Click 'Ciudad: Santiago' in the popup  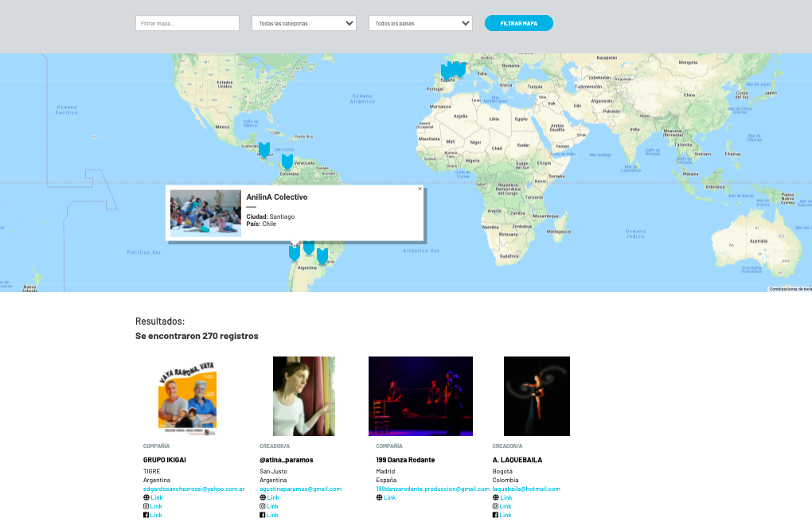271,217
